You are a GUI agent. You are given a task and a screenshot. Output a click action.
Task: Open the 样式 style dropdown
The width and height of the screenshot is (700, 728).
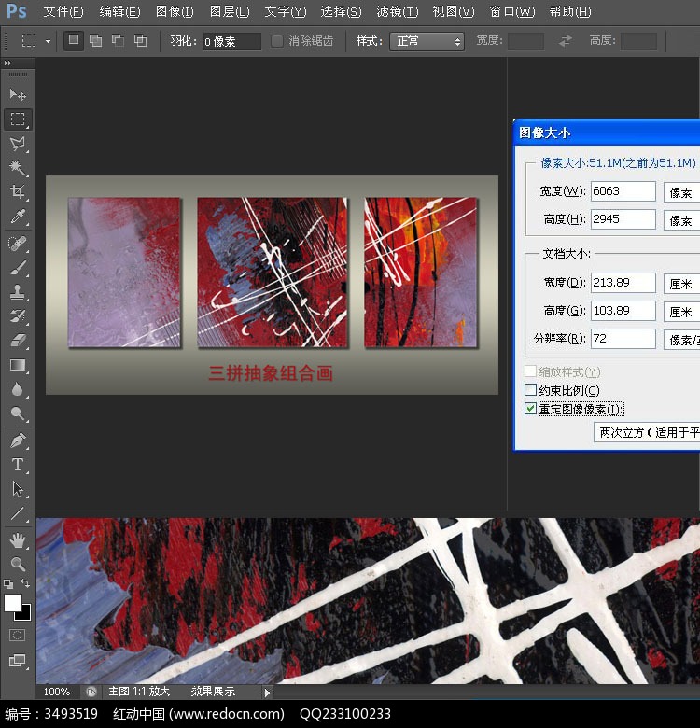427,41
